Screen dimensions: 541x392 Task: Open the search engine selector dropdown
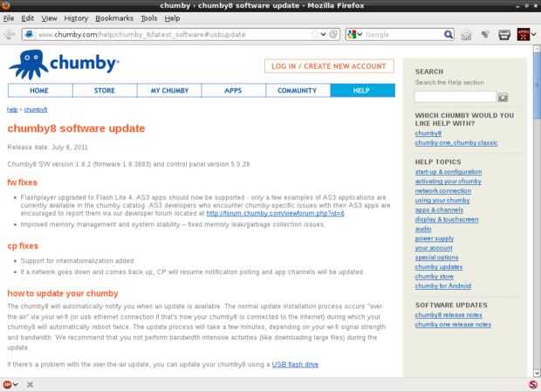tap(360, 35)
